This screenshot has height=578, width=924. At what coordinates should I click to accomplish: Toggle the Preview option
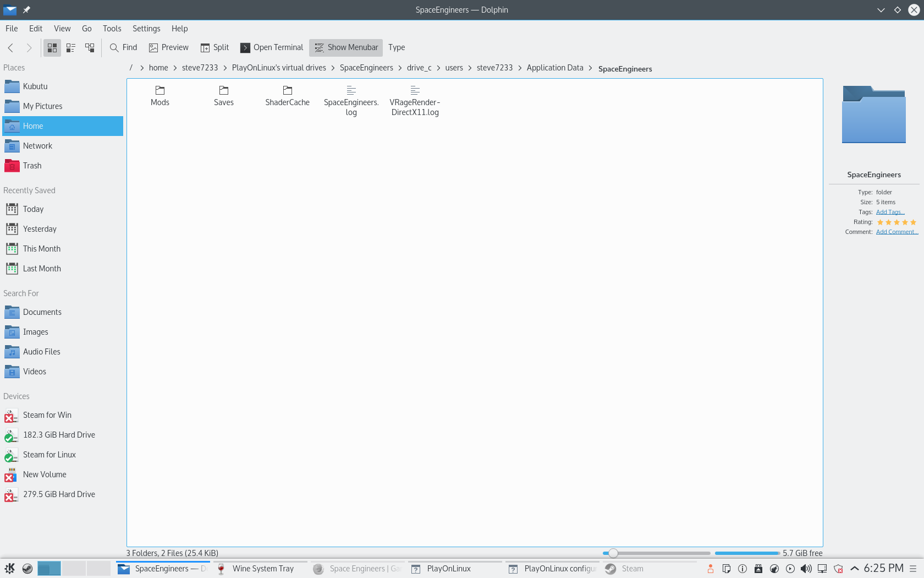click(169, 48)
